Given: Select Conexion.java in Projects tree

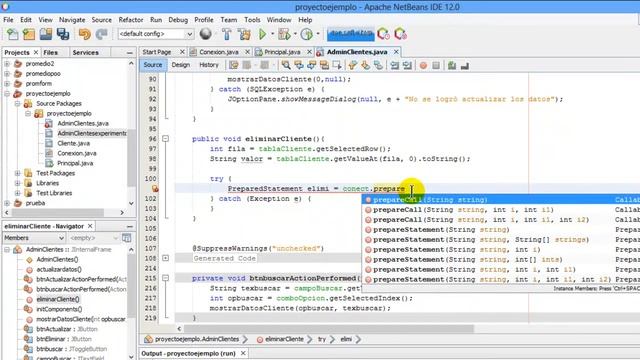Looking at the screenshot, I should tap(77, 153).
